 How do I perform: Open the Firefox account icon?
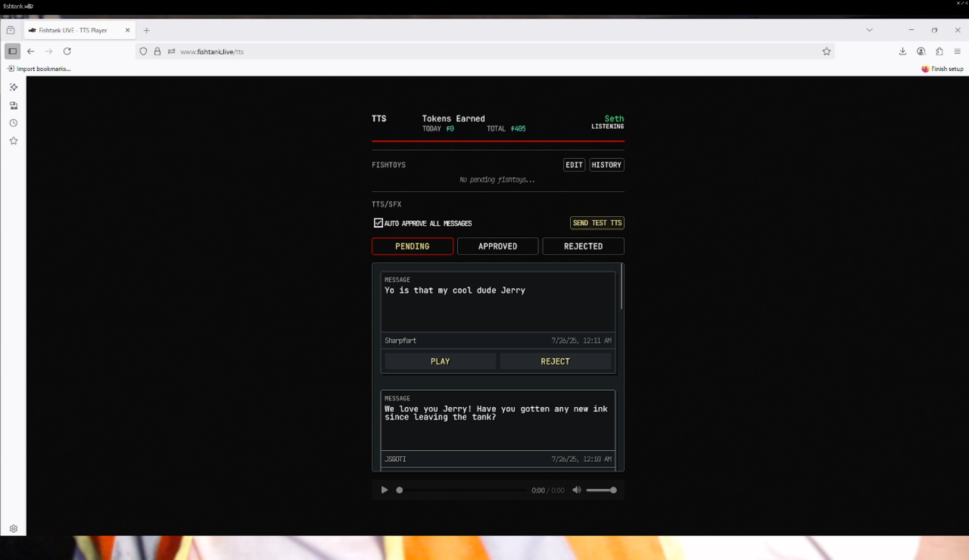tap(921, 52)
